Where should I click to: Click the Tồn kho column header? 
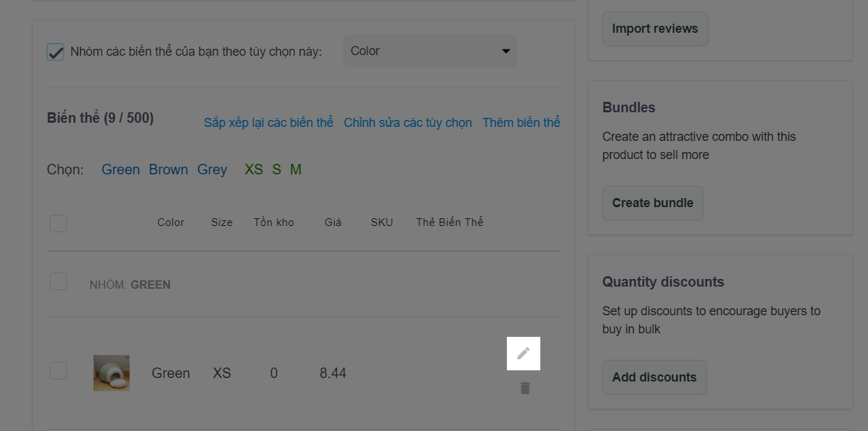[x=274, y=222]
